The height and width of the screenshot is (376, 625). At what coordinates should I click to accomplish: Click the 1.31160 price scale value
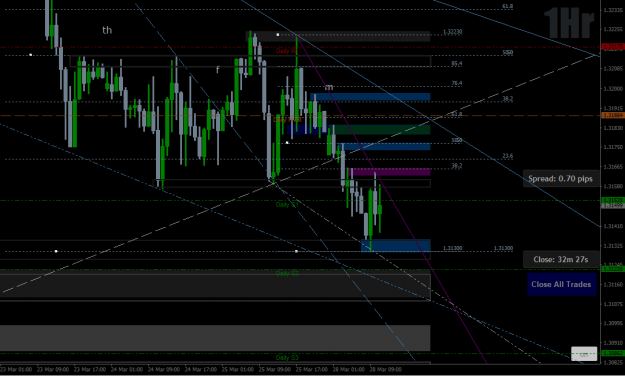click(x=613, y=285)
